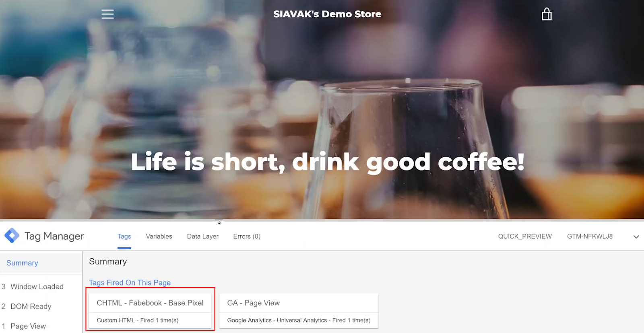Open the hamburger menu icon
This screenshot has width=644, height=333.
(x=107, y=14)
